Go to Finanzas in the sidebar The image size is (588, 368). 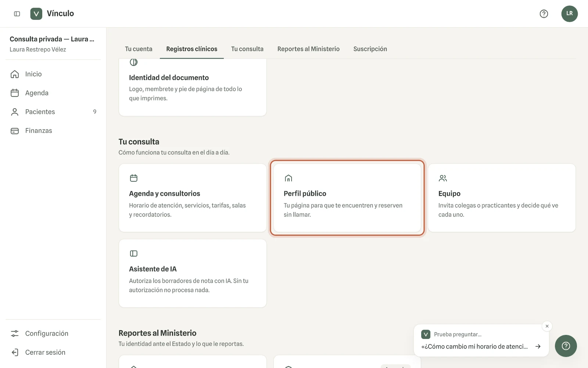coord(53,131)
